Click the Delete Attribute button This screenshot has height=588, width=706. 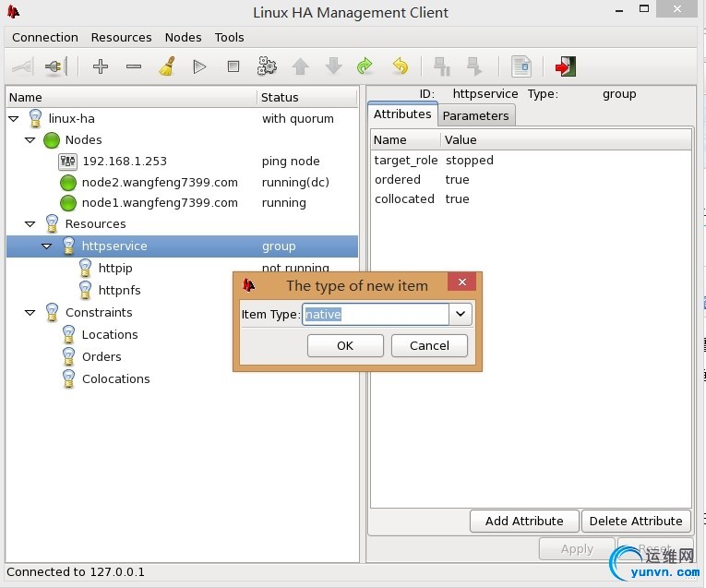(636, 521)
